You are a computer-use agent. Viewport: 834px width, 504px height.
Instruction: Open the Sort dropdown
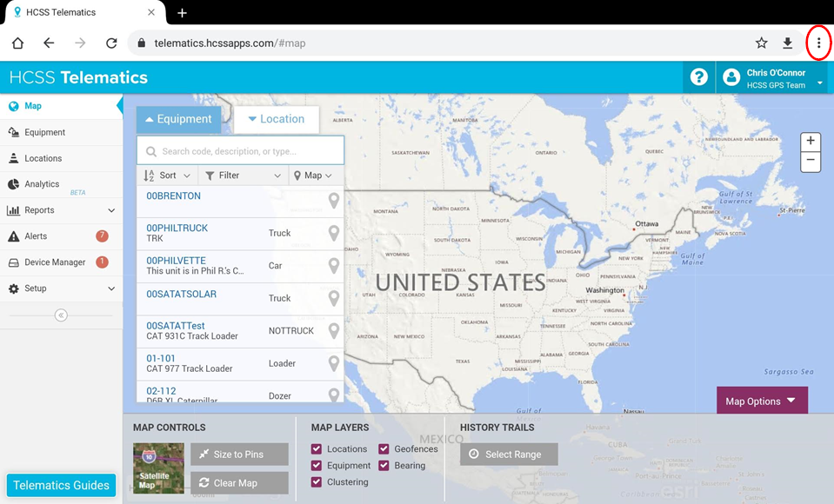(165, 175)
